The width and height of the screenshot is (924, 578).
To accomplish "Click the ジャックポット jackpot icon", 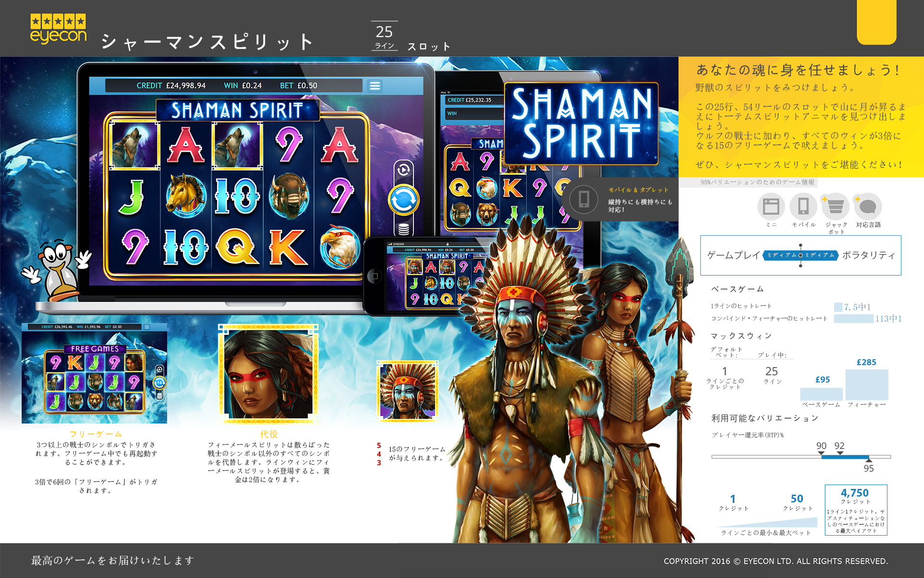I will 835,207.
